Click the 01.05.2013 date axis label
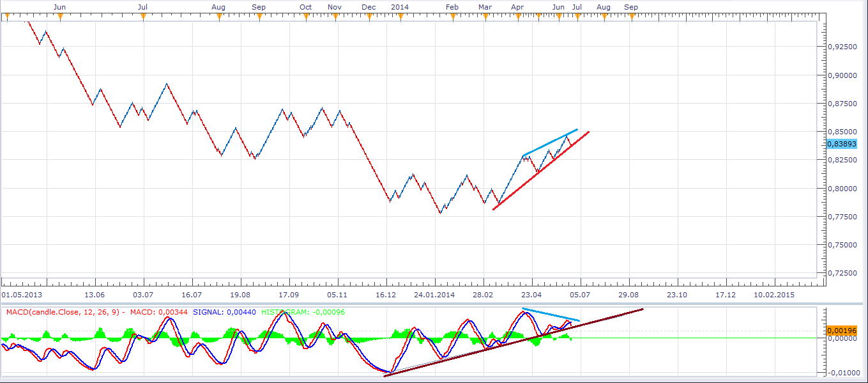 23,295
